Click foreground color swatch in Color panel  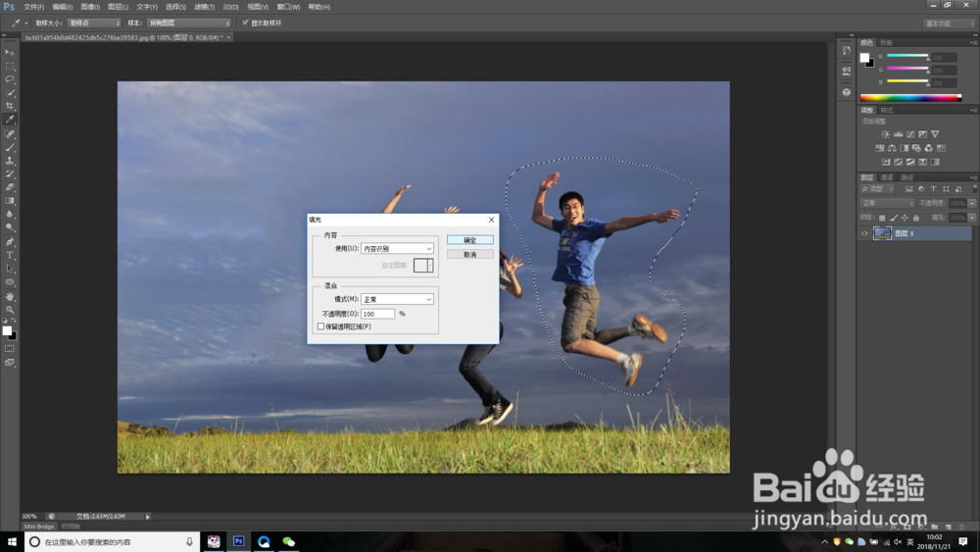click(864, 58)
